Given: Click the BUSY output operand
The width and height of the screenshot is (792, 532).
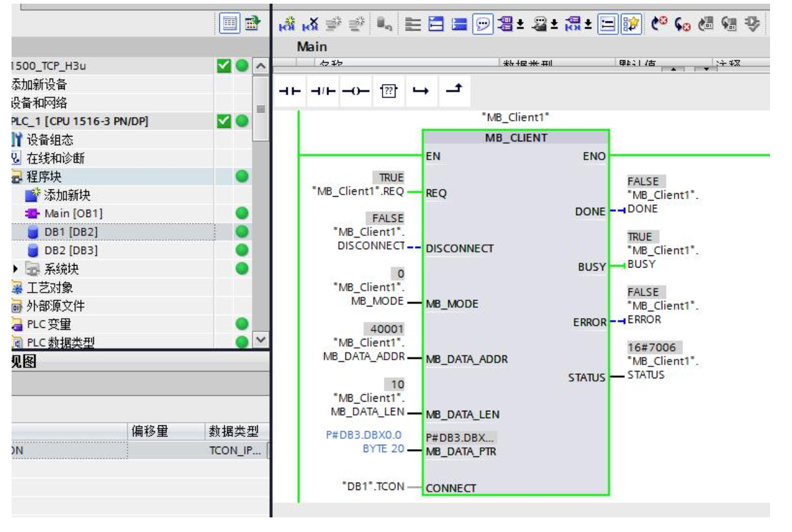Looking at the screenshot, I should coord(663,257).
